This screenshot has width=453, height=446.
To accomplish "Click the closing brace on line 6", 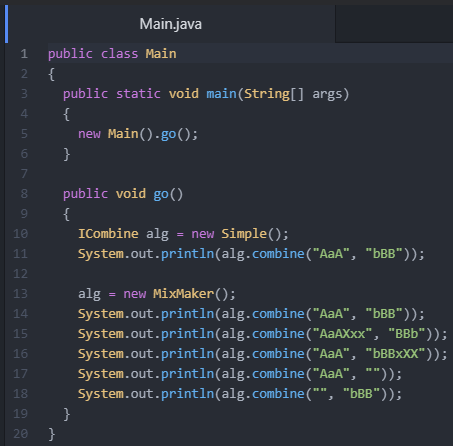I will pyautogui.click(x=67, y=154).
